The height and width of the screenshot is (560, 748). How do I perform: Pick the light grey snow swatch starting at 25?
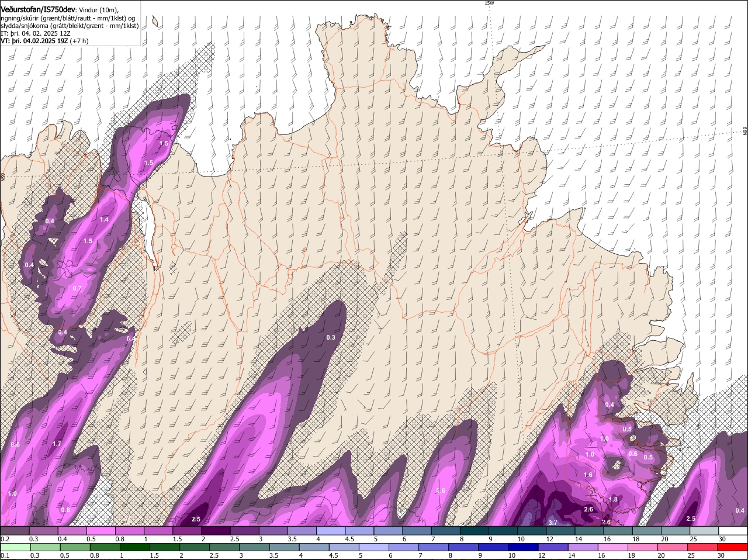click(704, 531)
